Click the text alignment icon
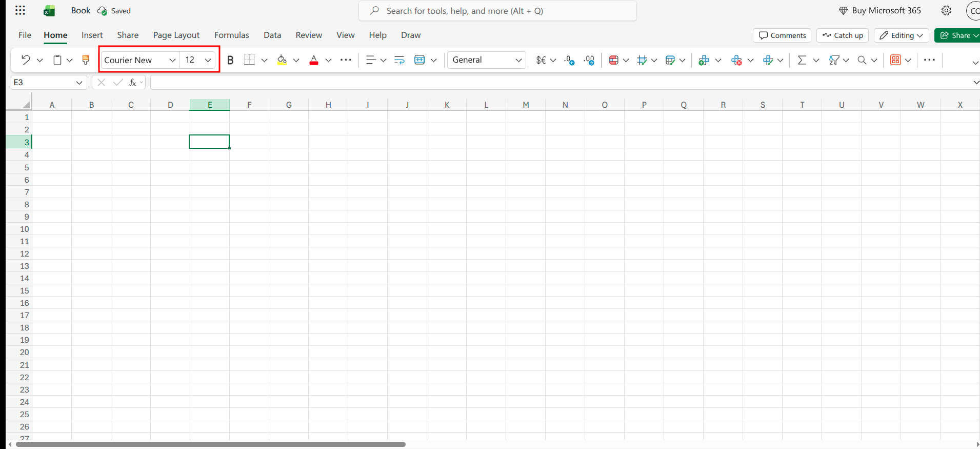 click(371, 60)
